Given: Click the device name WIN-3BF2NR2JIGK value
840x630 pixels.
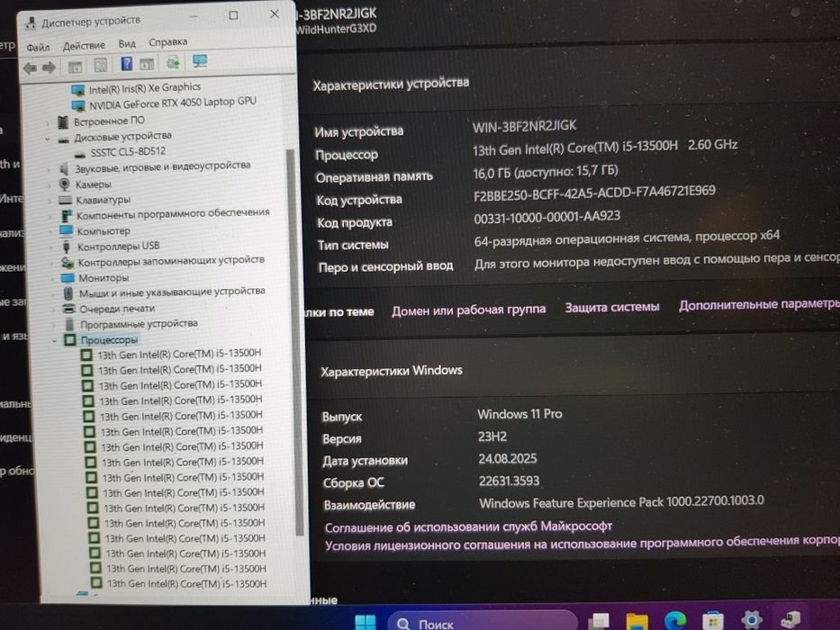Looking at the screenshot, I should 524,126.
